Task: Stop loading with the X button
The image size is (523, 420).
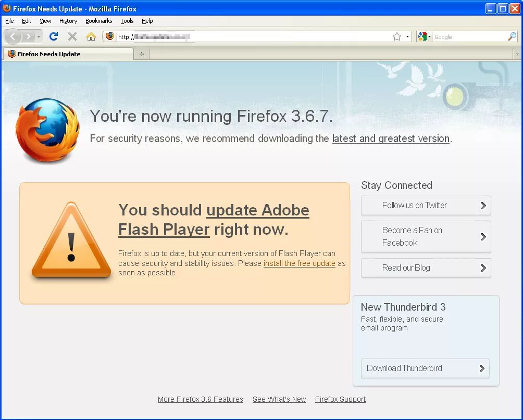Action: (x=72, y=36)
